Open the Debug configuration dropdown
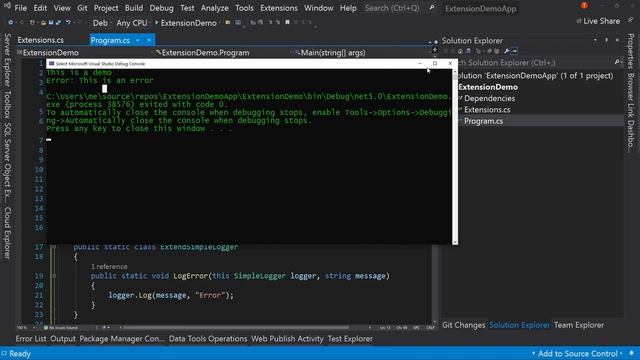Viewport: 640px width, 360px height. click(x=101, y=23)
